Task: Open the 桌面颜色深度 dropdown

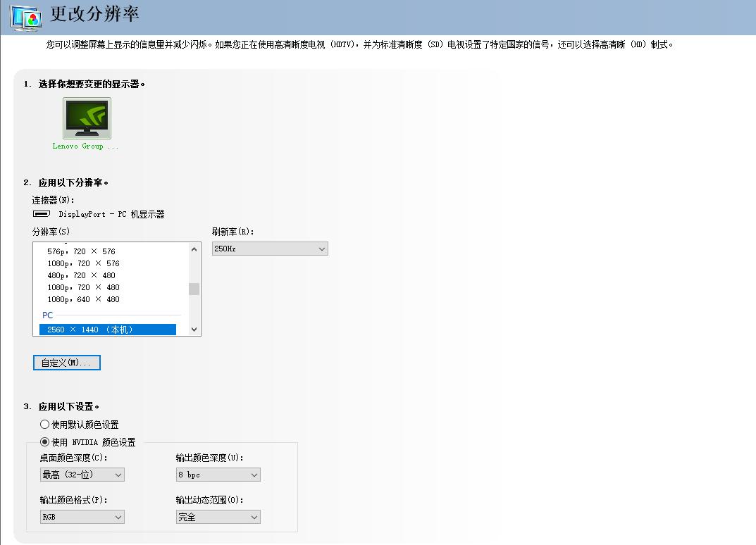Action: pyautogui.click(x=82, y=474)
